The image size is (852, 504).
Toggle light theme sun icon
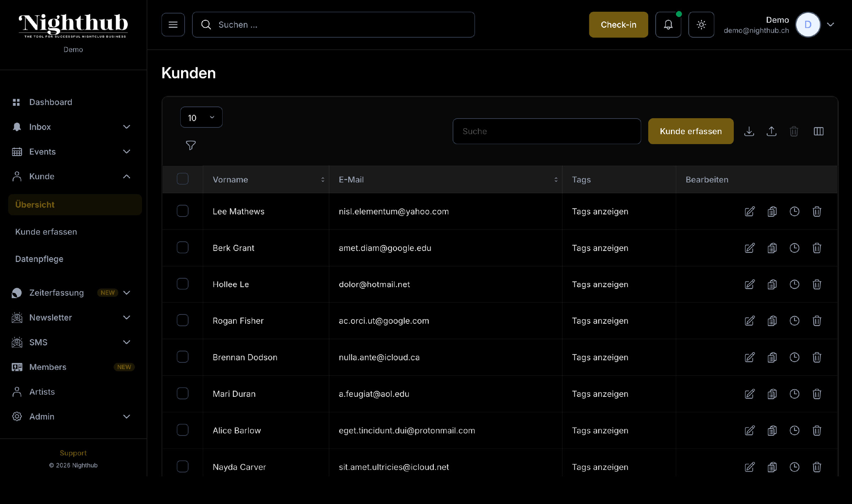click(701, 24)
